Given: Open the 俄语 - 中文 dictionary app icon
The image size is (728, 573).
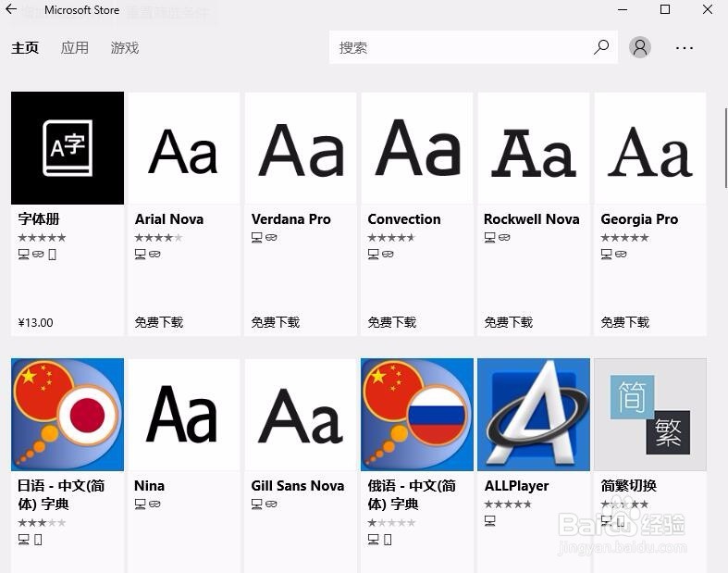Looking at the screenshot, I should 417,415.
